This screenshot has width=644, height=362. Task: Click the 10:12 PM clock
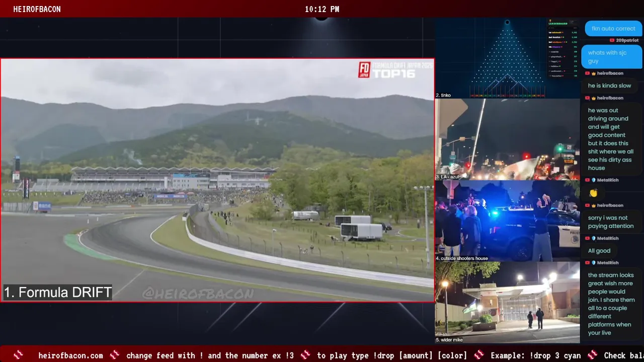(322, 9)
